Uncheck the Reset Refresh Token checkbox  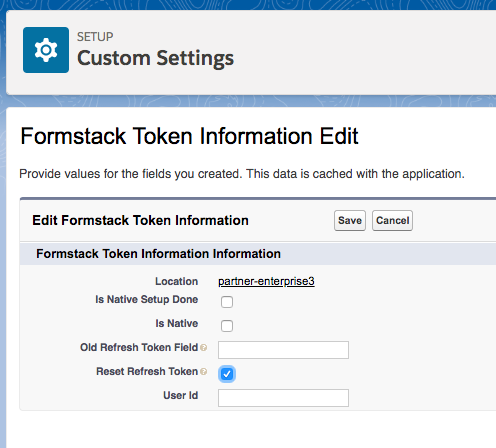(x=227, y=374)
